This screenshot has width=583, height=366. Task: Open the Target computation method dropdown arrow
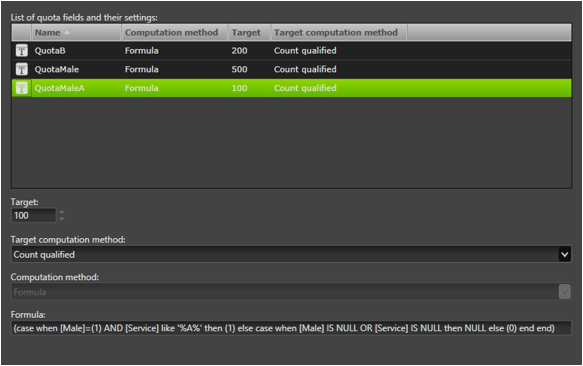[564, 255]
